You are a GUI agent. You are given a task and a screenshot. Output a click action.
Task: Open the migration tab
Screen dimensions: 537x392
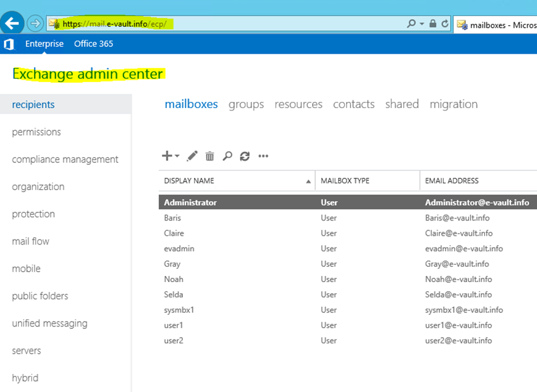454,104
